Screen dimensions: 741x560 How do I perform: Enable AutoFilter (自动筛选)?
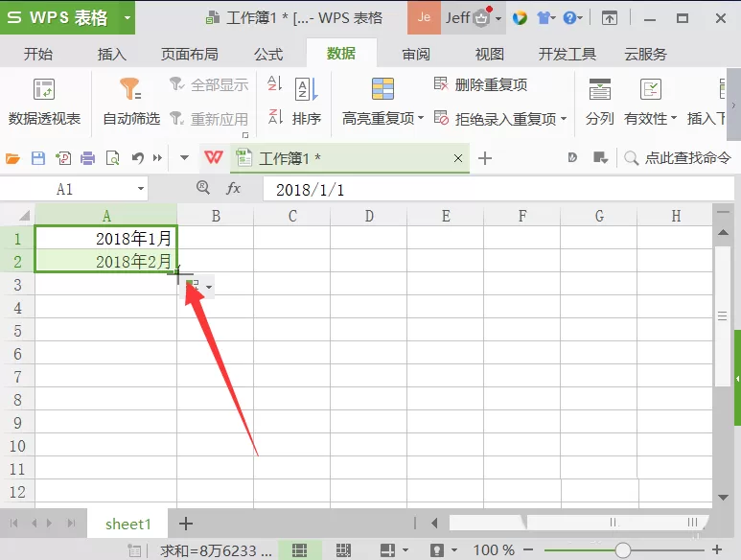131,102
